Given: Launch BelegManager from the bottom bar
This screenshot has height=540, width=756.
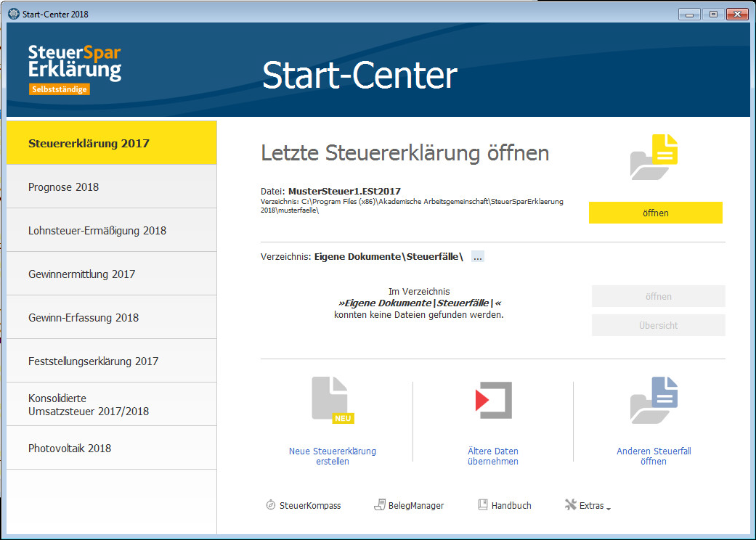Looking at the screenshot, I should (x=415, y=505).
